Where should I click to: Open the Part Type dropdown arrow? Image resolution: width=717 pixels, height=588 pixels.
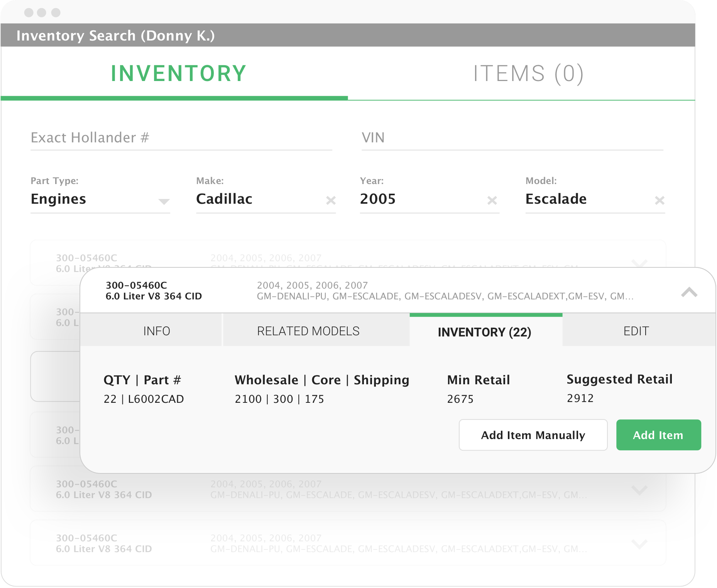coord(164,201)
